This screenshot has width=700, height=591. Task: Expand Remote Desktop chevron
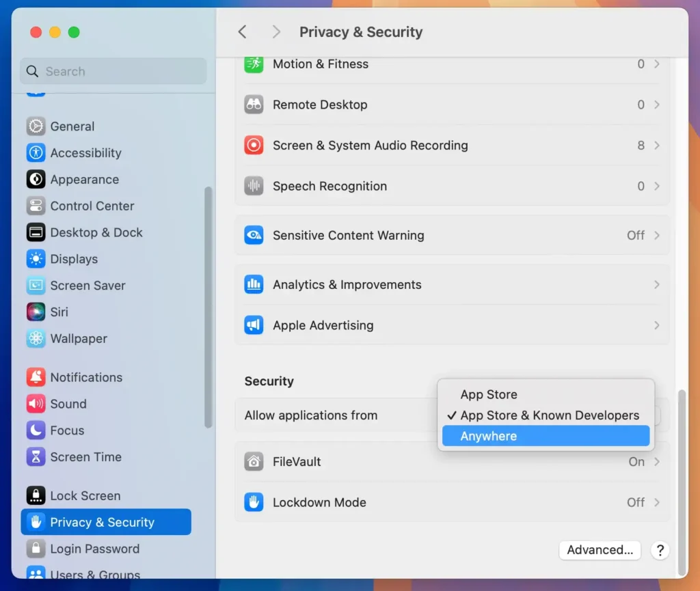(x=657, y=105)
